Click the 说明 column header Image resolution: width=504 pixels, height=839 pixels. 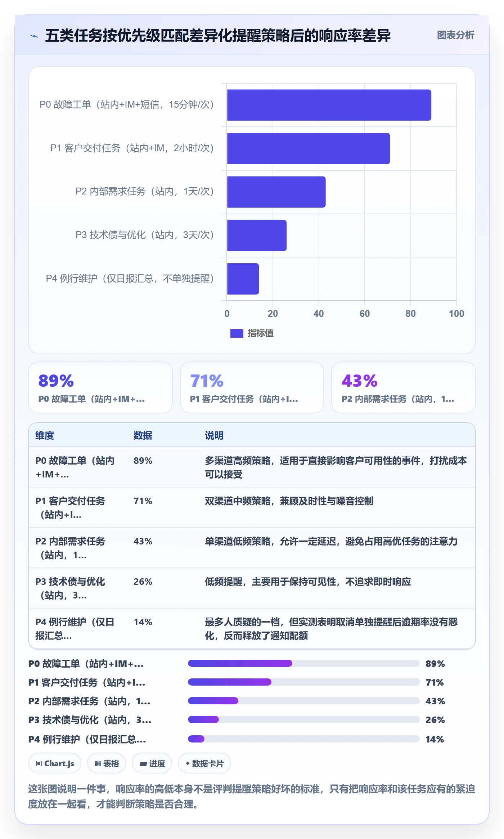pyautogui.click(x=214, y=435)
